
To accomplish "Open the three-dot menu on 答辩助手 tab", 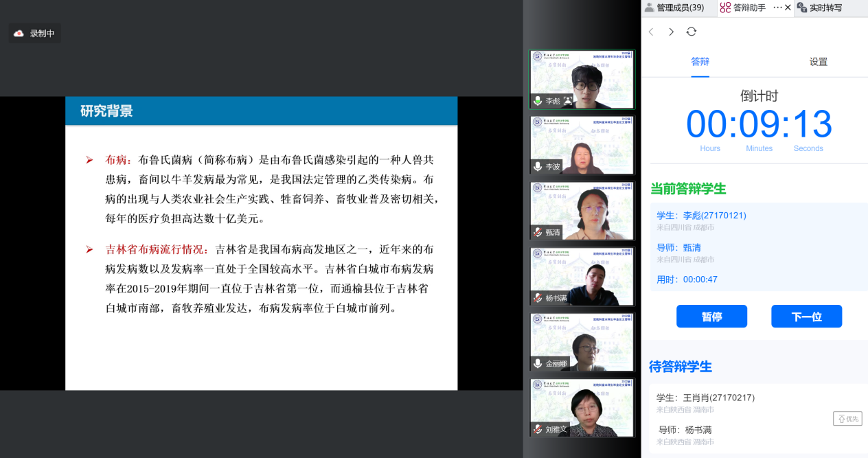I will [x=777, y=8].
